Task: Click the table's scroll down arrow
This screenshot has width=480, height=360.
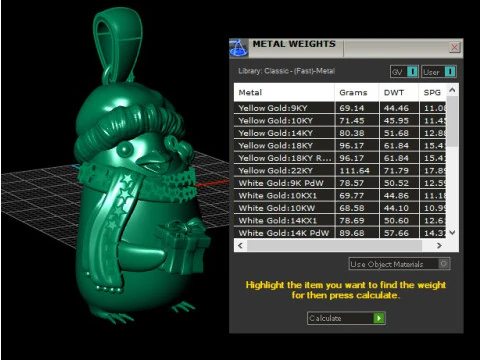Action: click(452, 232)
